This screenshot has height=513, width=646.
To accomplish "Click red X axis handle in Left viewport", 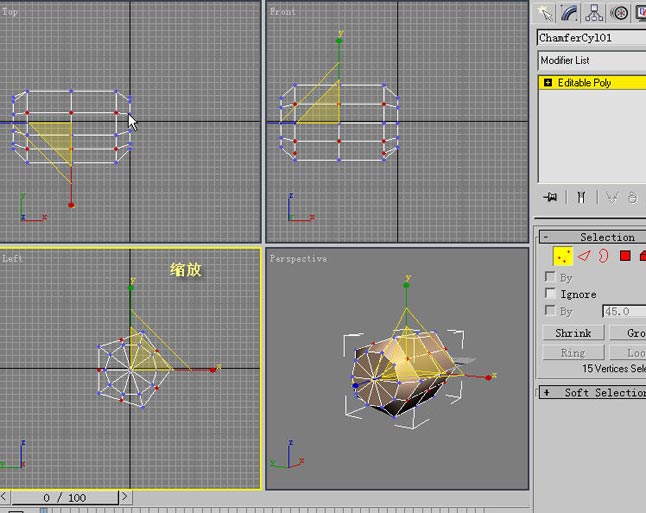I will pyautogui.click(x=213, y=370).
